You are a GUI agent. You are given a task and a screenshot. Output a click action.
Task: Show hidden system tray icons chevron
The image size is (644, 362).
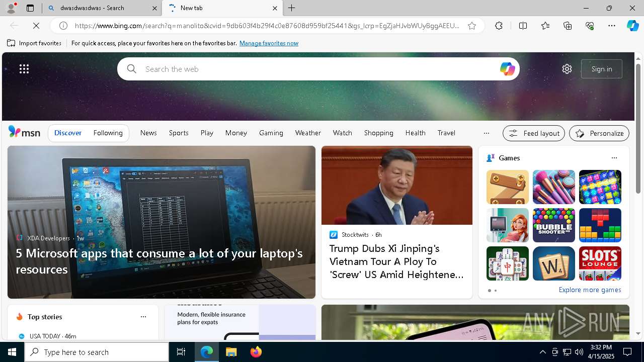542,352
